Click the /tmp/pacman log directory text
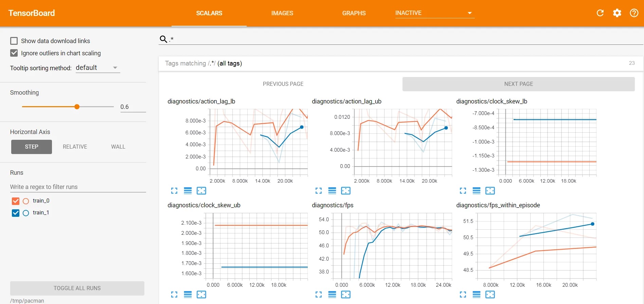This screenshot has width=644, height=304. (27, 301)
